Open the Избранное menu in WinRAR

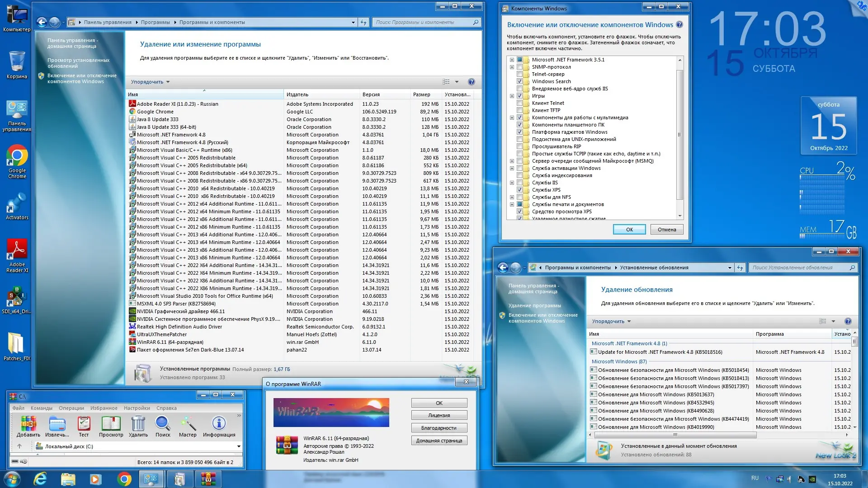(104, 408)
